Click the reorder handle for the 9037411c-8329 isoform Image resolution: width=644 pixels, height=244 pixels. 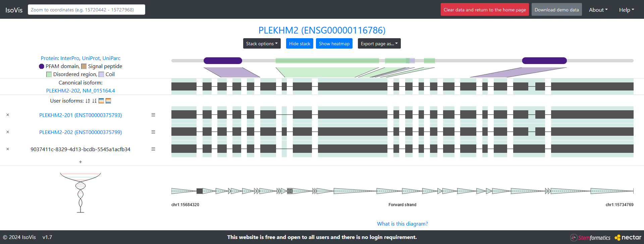[x=153, y=149]
